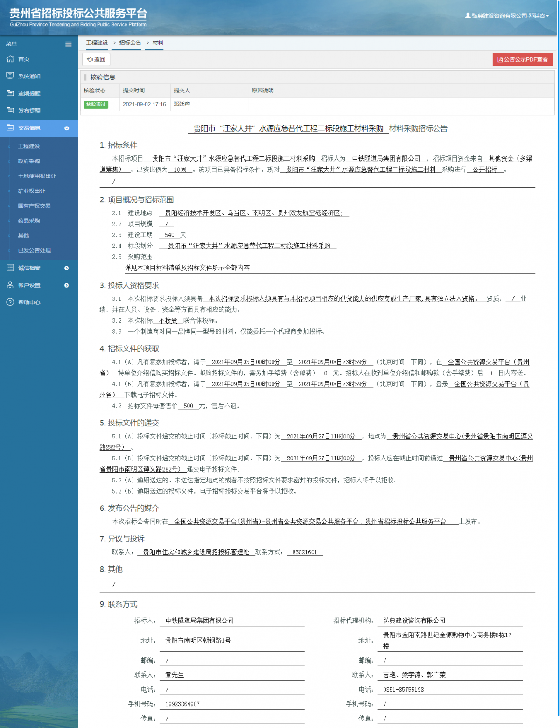Open the 帐户设置 account settings icon
This screenshot has height=728, width=560.
click(x=10, y=285)
